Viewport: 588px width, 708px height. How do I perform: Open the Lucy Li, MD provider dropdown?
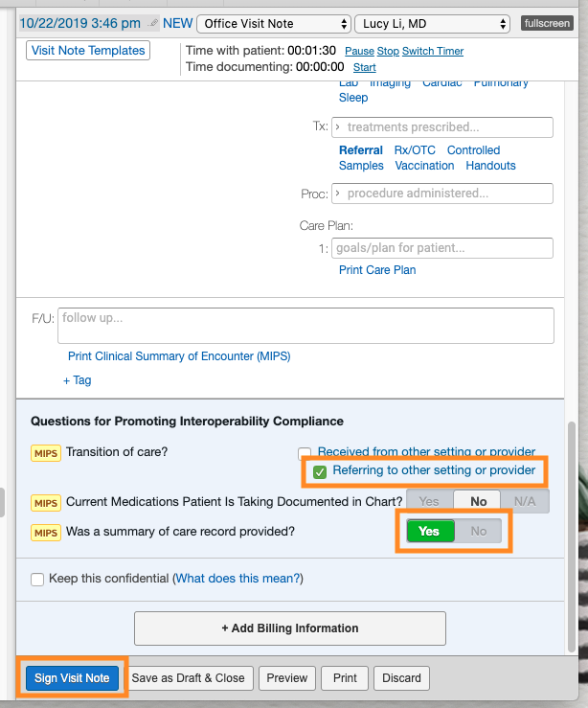(x=432, y=24)
